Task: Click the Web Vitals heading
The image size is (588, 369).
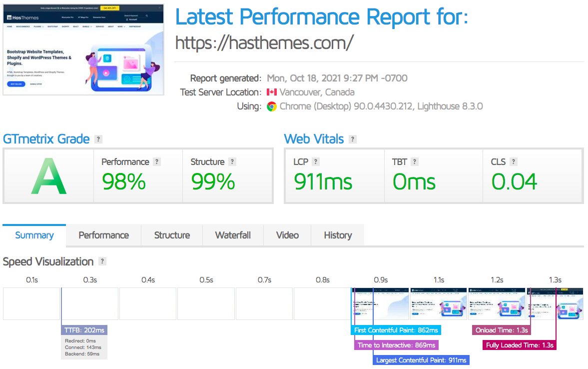Action: click(314, 139)
